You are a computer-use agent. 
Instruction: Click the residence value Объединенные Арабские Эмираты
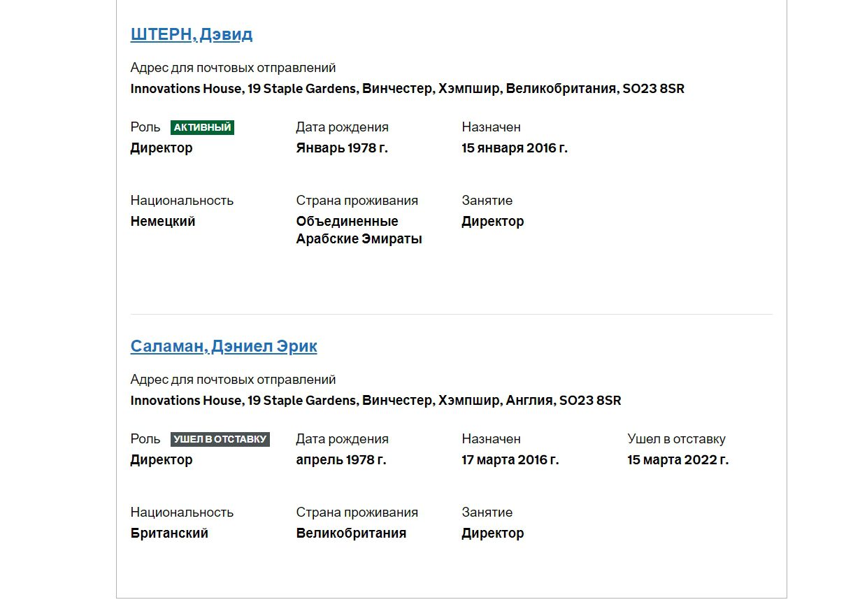tap(359, 230)
